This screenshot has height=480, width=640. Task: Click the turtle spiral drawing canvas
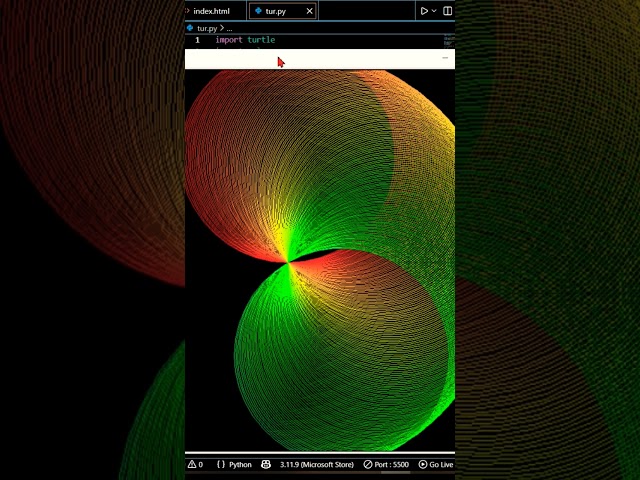click(x=320, y=260)
